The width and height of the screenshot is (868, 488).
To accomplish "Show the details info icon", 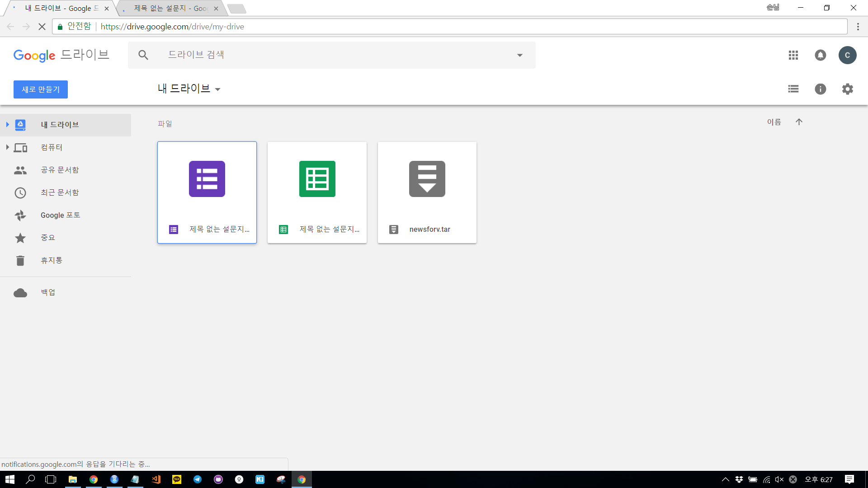I will 820,89.
